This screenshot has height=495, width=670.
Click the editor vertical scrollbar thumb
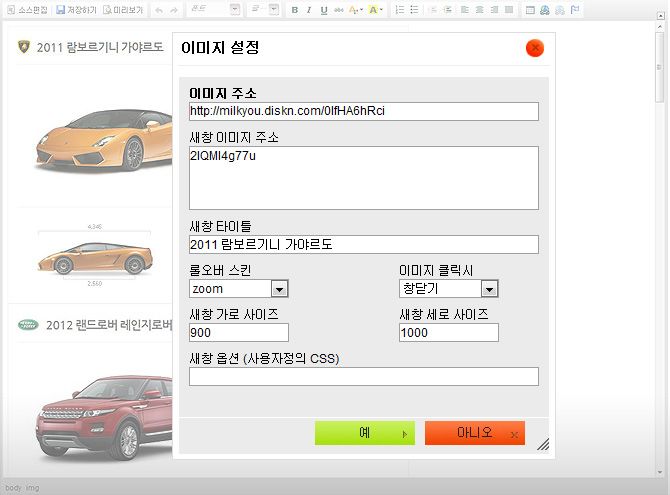pos(659,68)
